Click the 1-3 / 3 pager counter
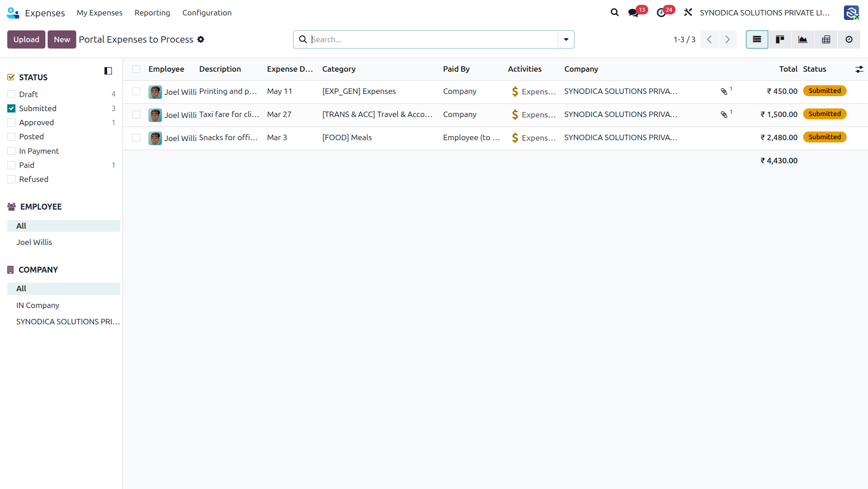 [x=684, y=39]
